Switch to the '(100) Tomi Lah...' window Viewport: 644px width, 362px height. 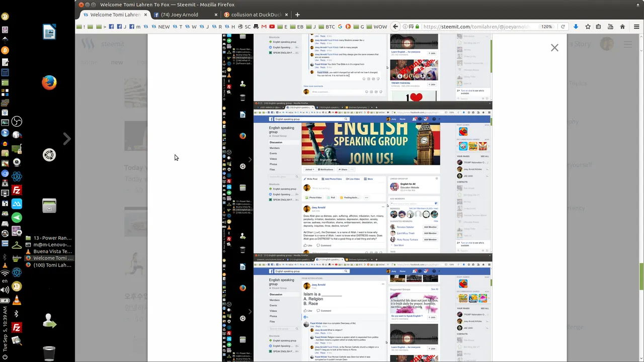48,265
